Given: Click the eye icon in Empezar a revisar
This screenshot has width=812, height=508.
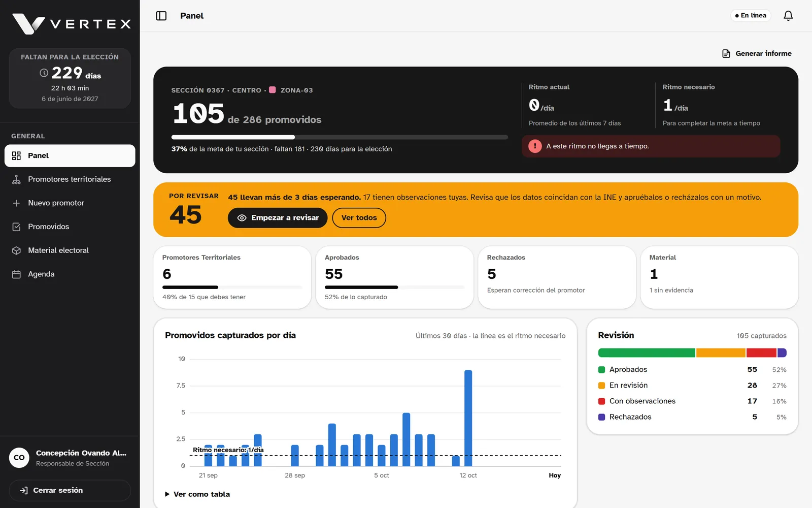Looking at the screenshot, I should (x=242, y=218).
